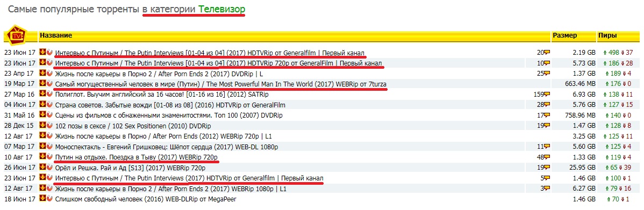Magnet icon for 'Моноспектакль - Евгений Гришковец' row
This screenshot has width=644, height=210.
tap(49, 147)
